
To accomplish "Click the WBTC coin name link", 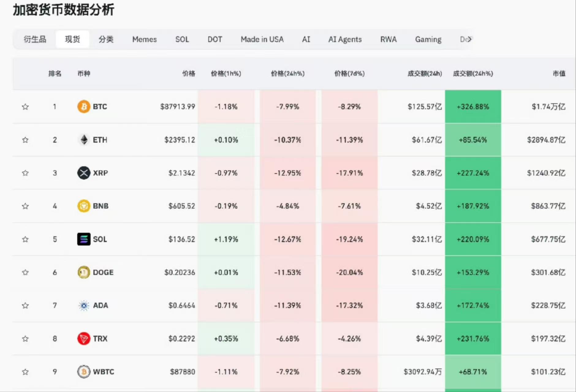I will point(104,372).
